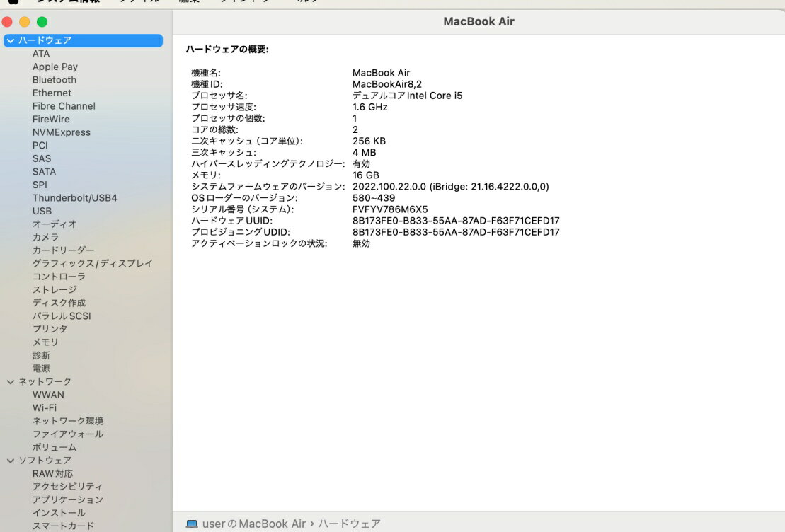Select グラフィックス/ディスプレイ in the sidebar
This screenshot has height=532, width=785.
pos(92,263)
